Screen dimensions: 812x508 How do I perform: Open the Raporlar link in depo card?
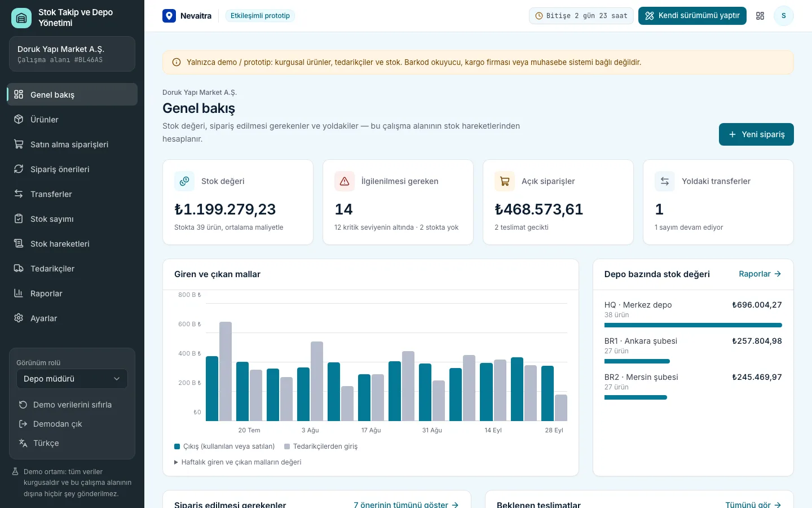tap(760, 274)
